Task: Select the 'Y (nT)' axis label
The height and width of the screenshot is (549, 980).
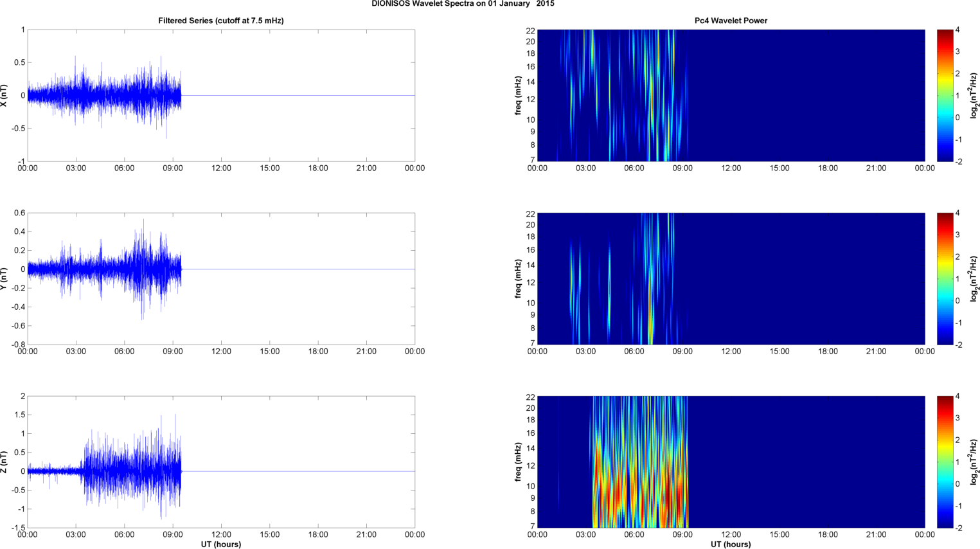Action: pyautogui.click(x=4, y=279)
